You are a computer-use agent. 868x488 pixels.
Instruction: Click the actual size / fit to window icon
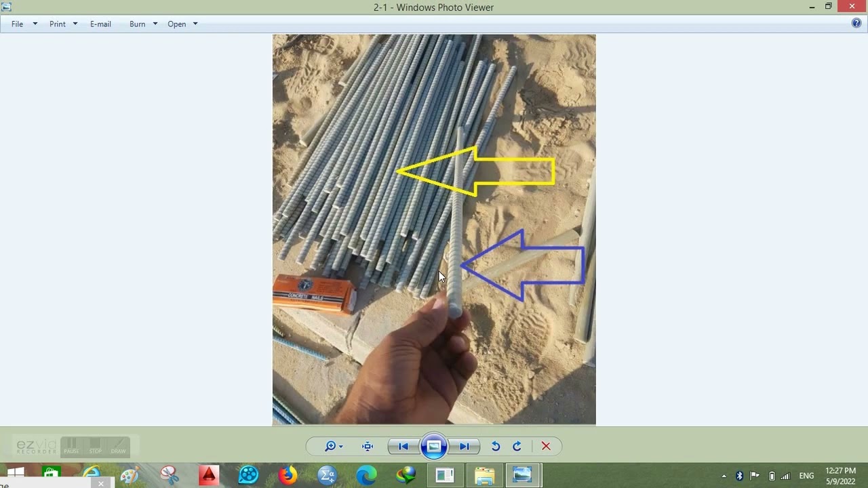(x=368, y=446)
